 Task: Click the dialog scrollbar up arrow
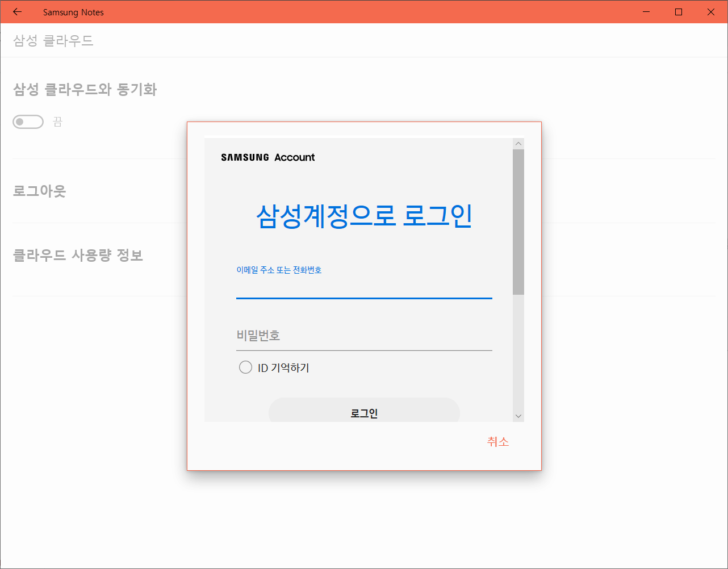click(518, 144)
